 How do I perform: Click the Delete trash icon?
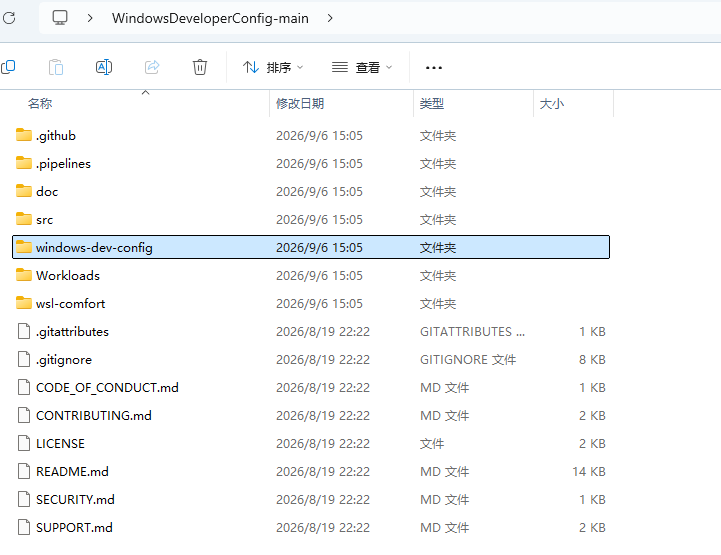[x=200, y=67]
